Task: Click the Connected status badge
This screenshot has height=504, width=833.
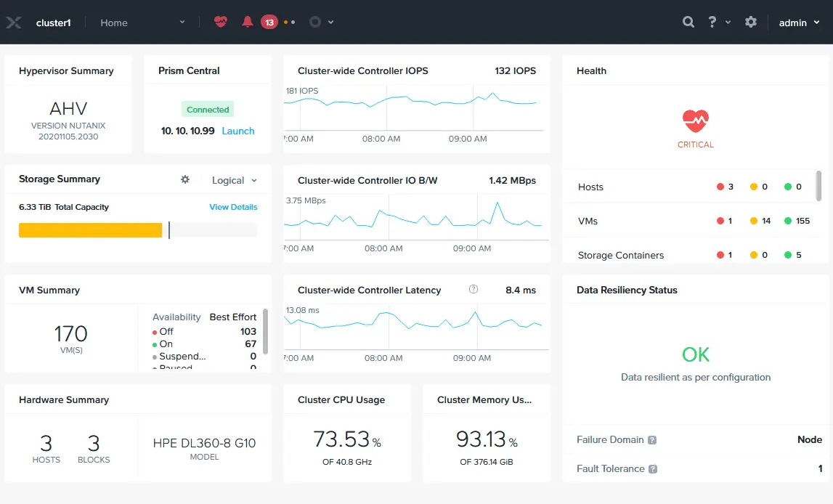Action: click(x=208, y=110)
